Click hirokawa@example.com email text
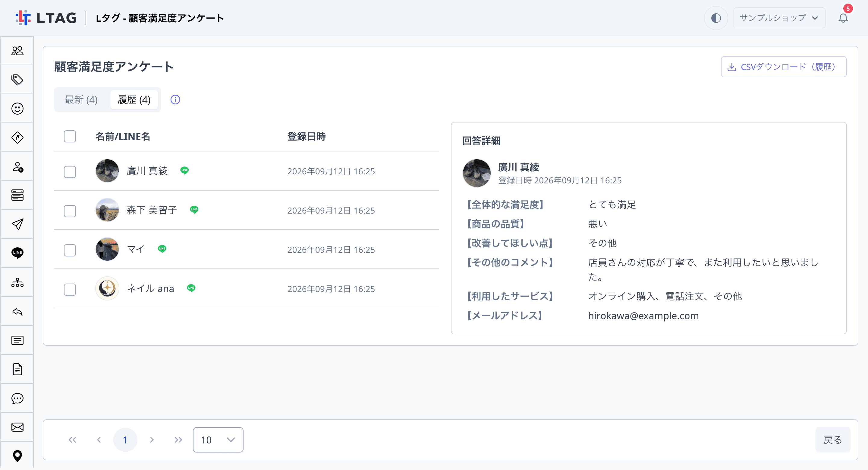Image resolution: width=868 pixels, height=470 pixels. tap(643, 316)
